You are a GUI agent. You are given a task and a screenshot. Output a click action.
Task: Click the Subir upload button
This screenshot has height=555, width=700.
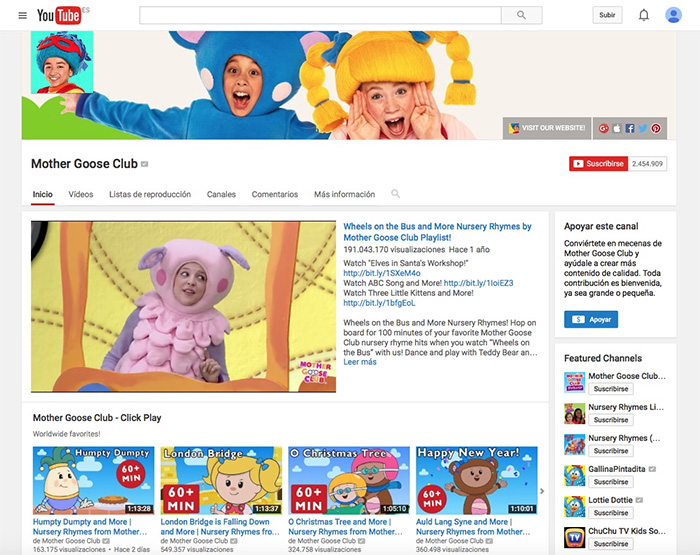(607, 15)
